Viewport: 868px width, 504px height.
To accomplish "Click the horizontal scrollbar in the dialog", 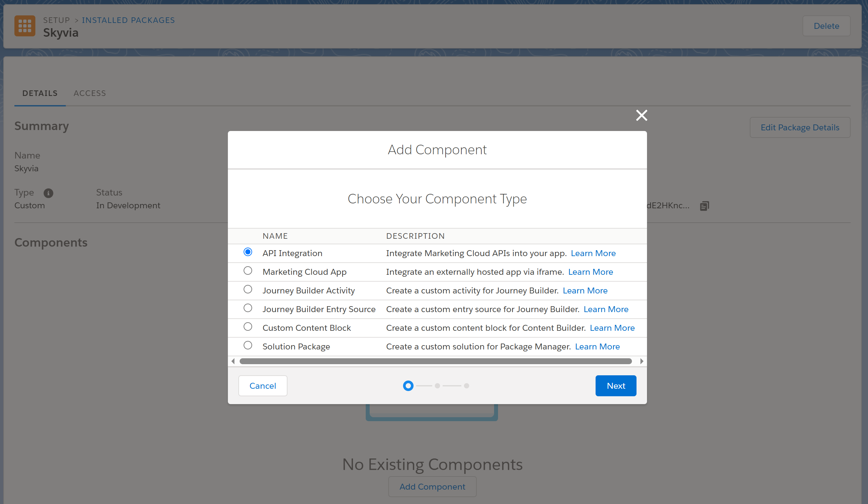I will tap(436, 361).
